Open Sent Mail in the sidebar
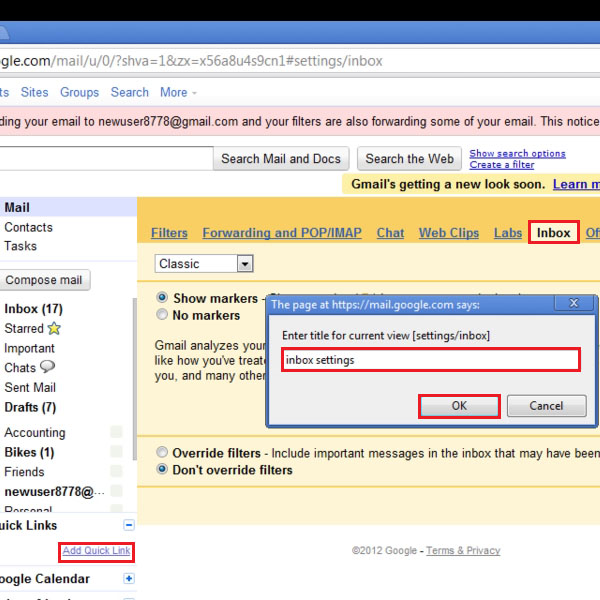This screenshot has width=600, height=600. tap(30, 387)
